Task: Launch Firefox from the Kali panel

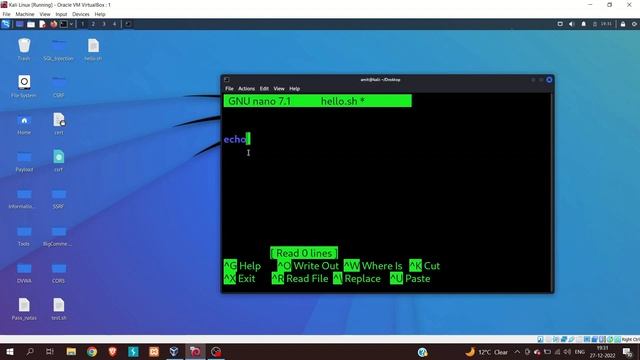Action: [53, 24]
